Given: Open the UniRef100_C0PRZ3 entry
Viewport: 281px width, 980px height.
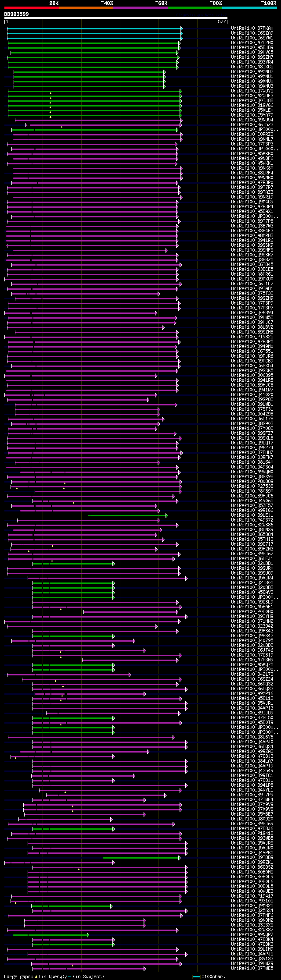Looking at the screenshot, I should click(x=252, y=134).
